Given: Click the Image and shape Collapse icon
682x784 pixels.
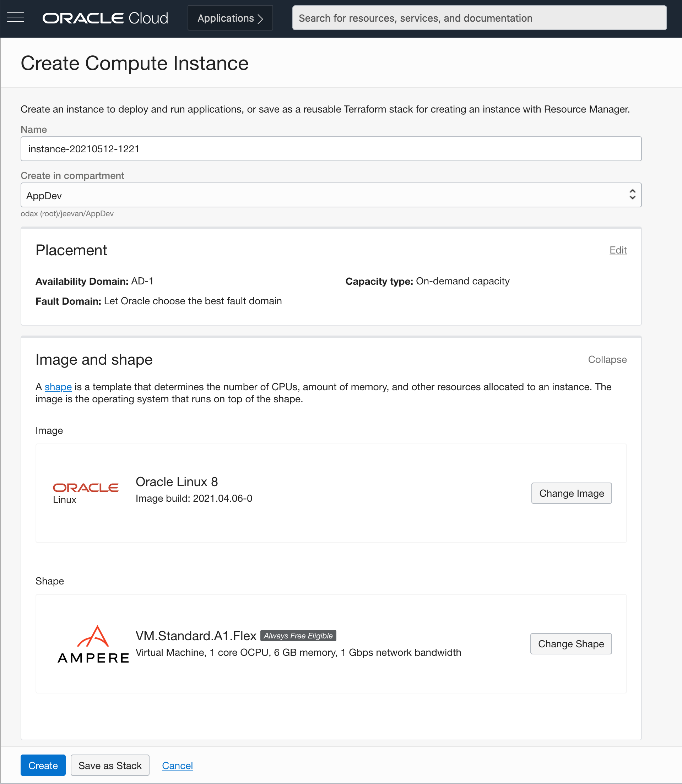Looking at the screenshot, I should 607,359.
